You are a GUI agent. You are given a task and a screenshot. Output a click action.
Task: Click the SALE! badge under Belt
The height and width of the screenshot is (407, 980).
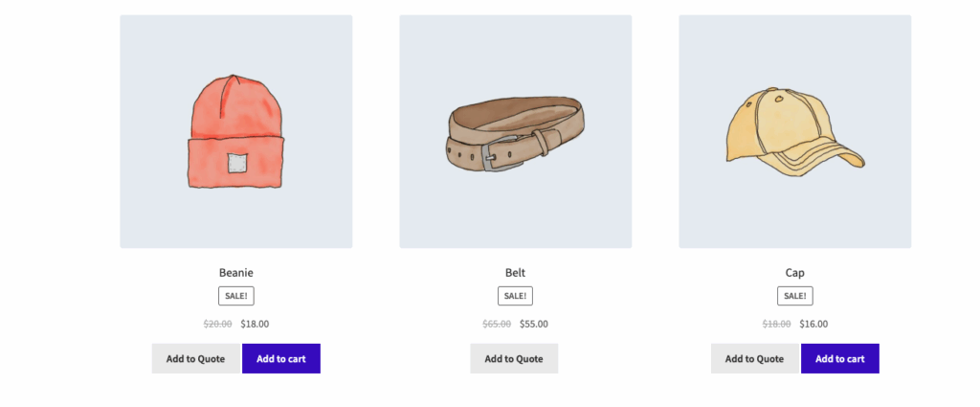click(515, 296)
